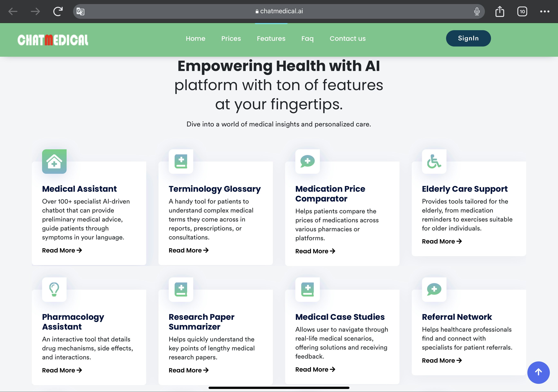Click the Elderly Care wheelchair icon
Image resolution: width=558 pixels, height=392 pixels.
pyautogui.click(x=434, y=161)
